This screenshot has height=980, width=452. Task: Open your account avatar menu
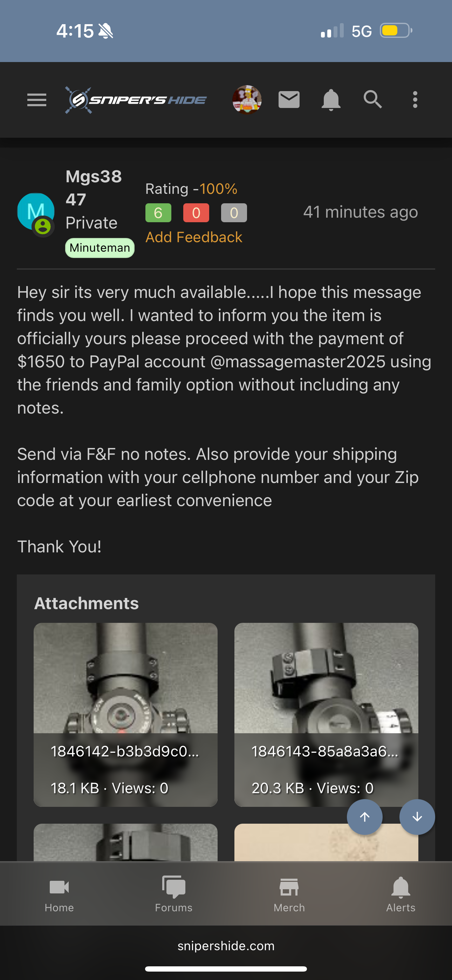247,100
